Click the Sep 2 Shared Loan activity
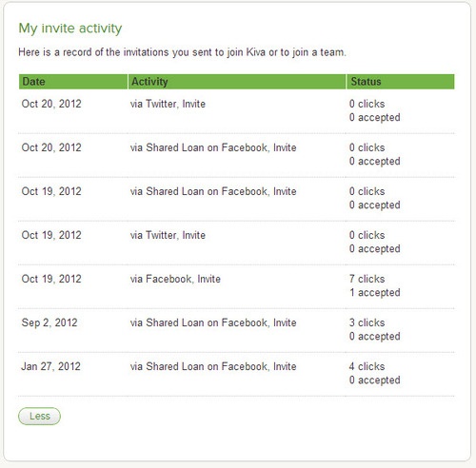The image size is (476, 468). tap(213, 322)
